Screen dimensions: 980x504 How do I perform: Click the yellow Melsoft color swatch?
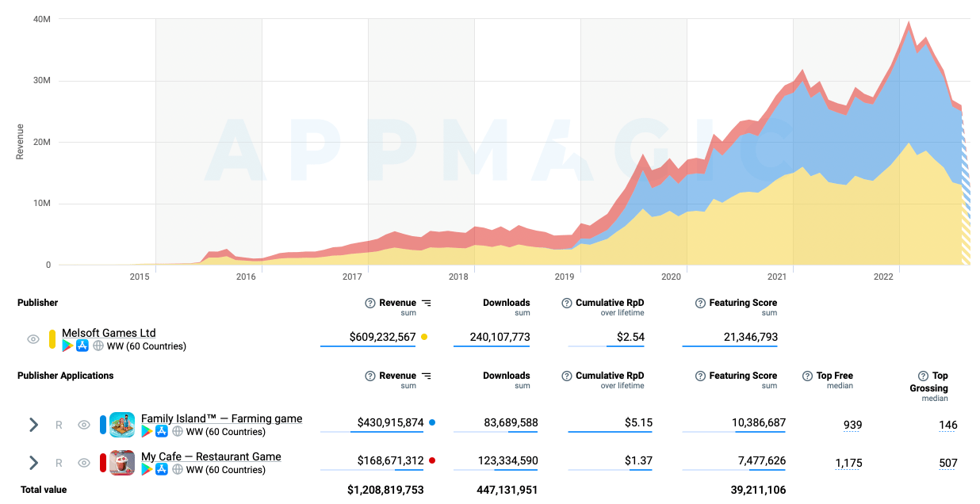point(52,339)
